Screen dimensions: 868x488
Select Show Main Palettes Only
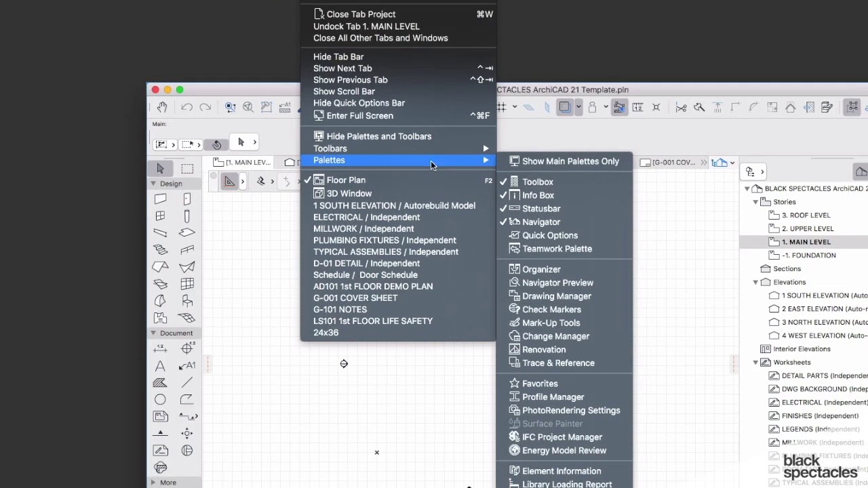[x=570, y=161]
